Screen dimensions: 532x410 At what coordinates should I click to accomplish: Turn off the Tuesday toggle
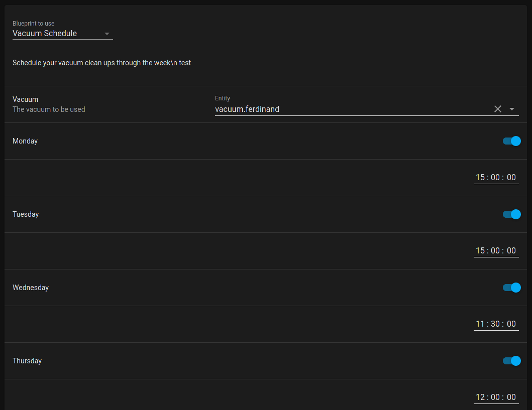[511, 214]
